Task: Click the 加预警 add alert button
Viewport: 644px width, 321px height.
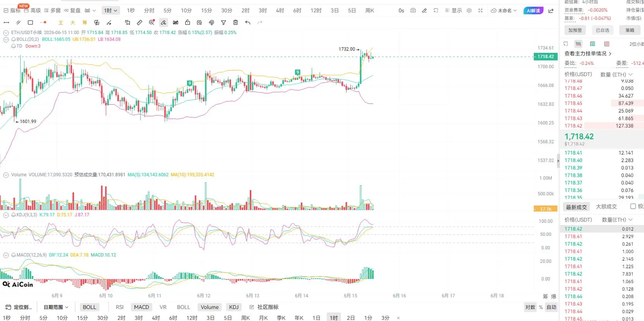Action: tap(575, 30)
